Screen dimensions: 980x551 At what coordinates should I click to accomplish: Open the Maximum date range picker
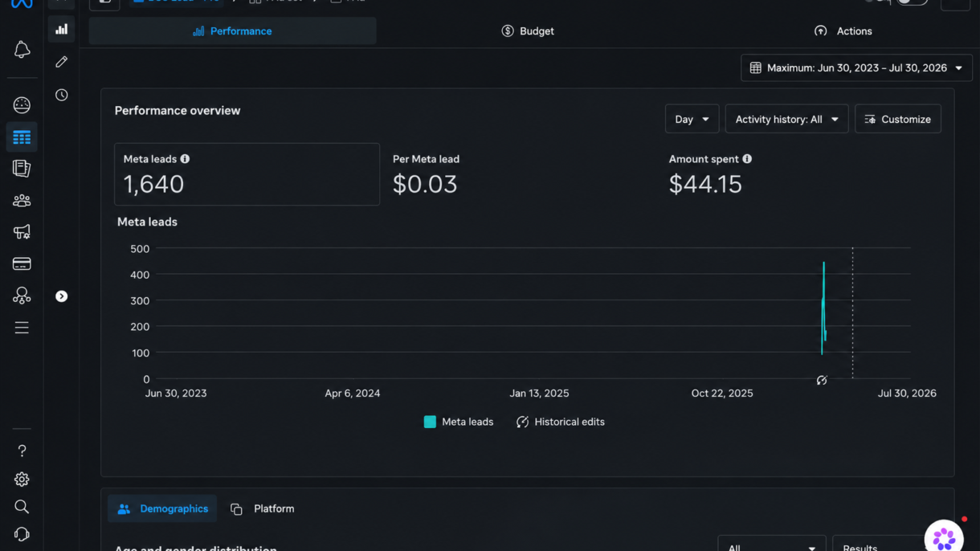pos(856,68)
